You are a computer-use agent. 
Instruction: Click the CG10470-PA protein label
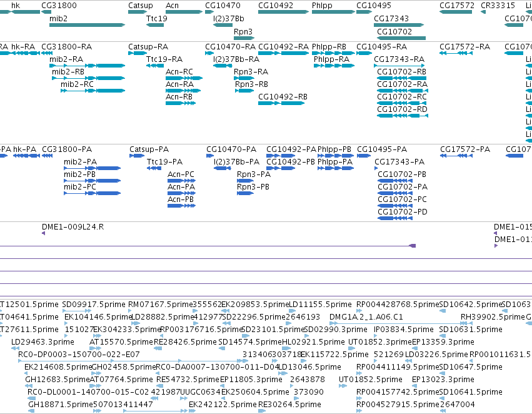[231, 149]
